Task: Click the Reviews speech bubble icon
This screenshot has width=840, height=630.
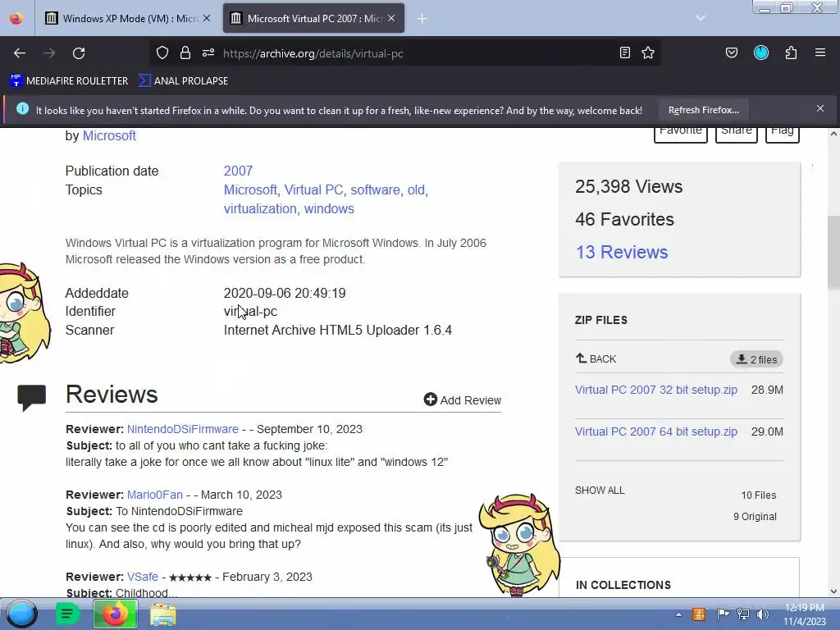Action: pos(32,398)
